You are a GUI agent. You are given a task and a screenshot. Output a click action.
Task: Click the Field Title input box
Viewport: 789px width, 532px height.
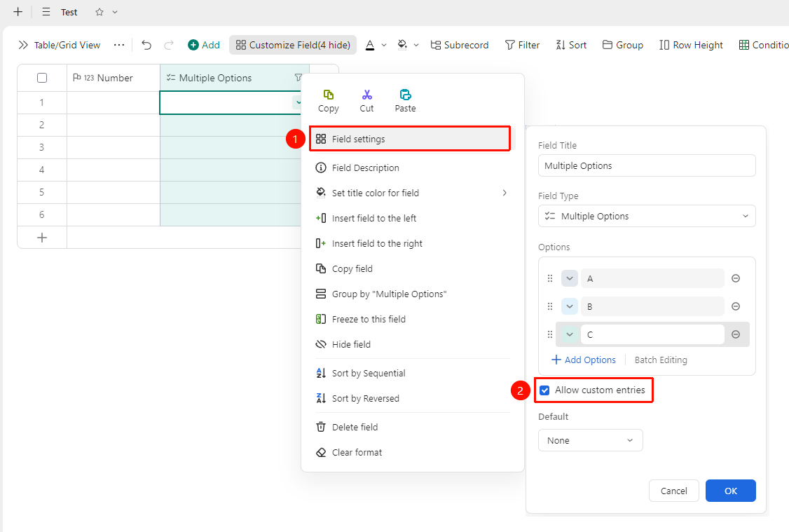tap(647, 165)
